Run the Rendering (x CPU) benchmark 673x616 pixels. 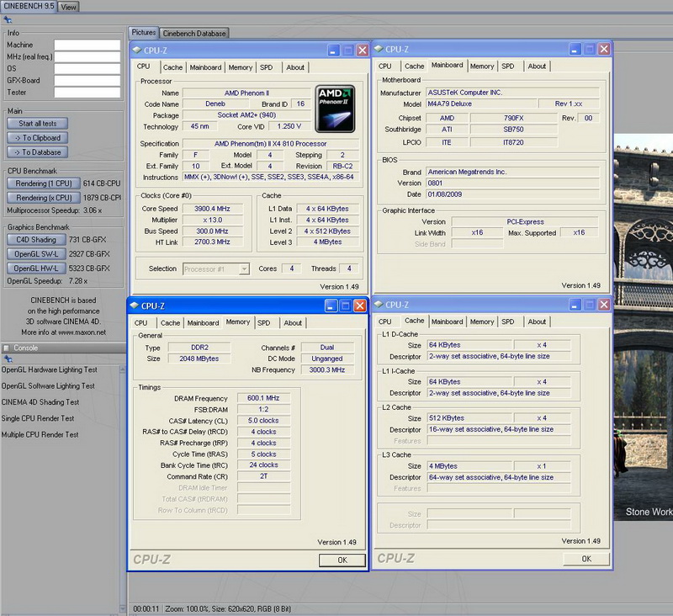[x=44, y=198]
